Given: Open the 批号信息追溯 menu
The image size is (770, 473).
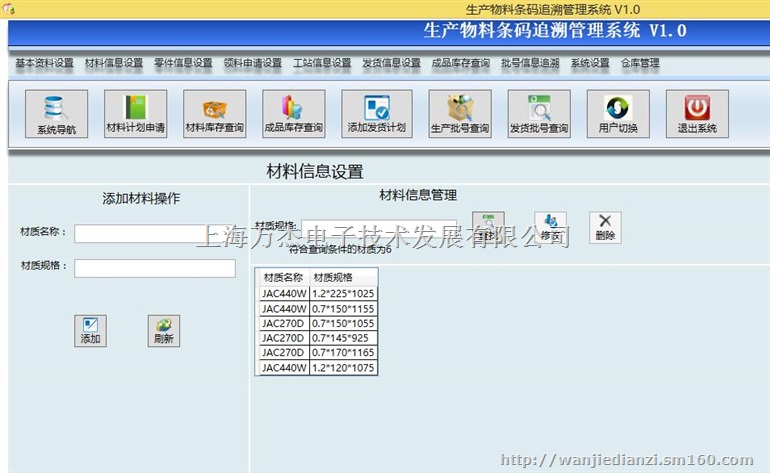Looking at the screenshot, I should 530,63.
